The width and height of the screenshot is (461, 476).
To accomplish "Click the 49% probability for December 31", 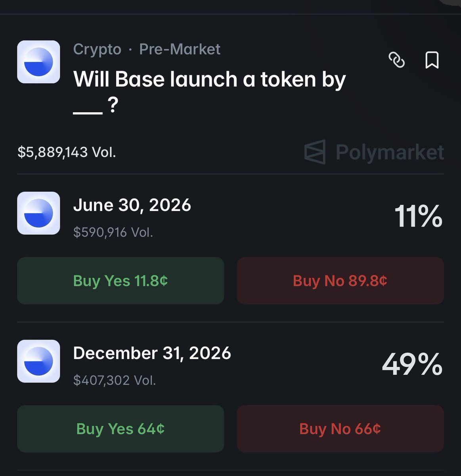I will tap(412, 365).
